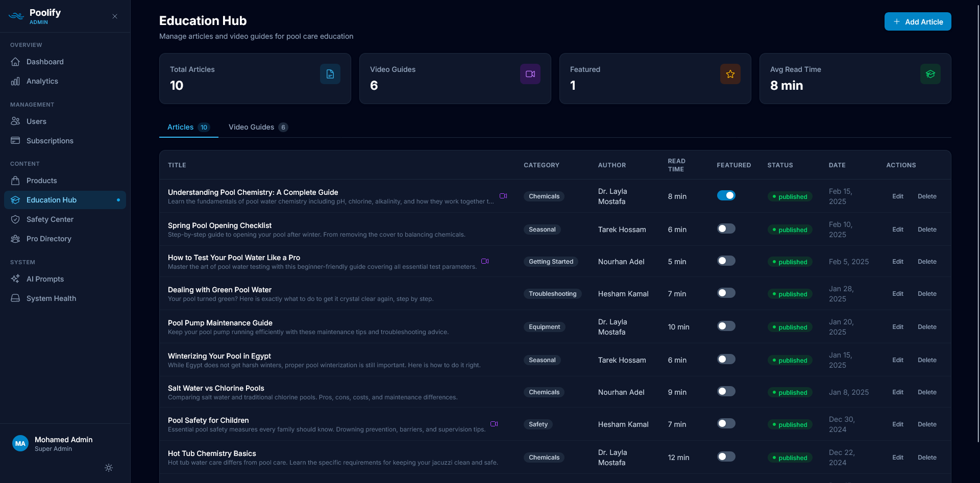Click the Pro Directory people icon

click(15, 239)
